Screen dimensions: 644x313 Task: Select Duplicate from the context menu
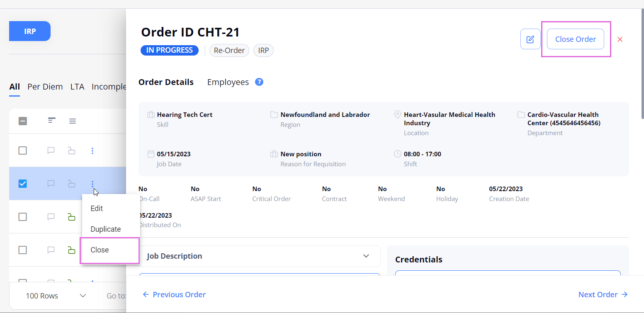click(106, 229)
